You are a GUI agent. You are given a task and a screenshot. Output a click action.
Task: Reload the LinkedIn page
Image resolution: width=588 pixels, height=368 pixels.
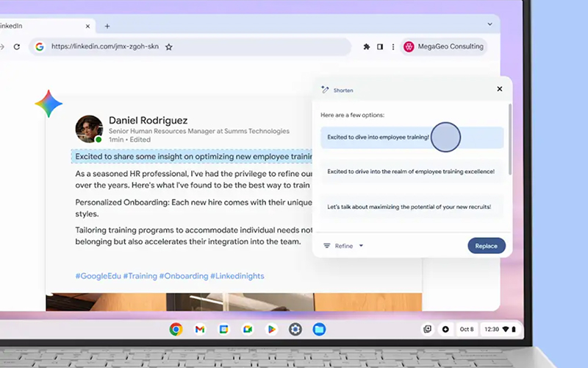[18, 46]
